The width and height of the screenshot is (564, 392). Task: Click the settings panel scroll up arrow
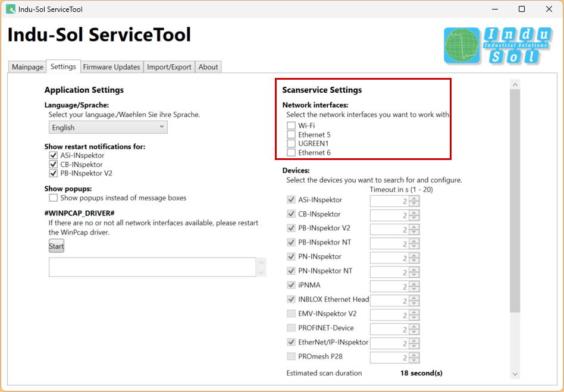click(515, 84)
